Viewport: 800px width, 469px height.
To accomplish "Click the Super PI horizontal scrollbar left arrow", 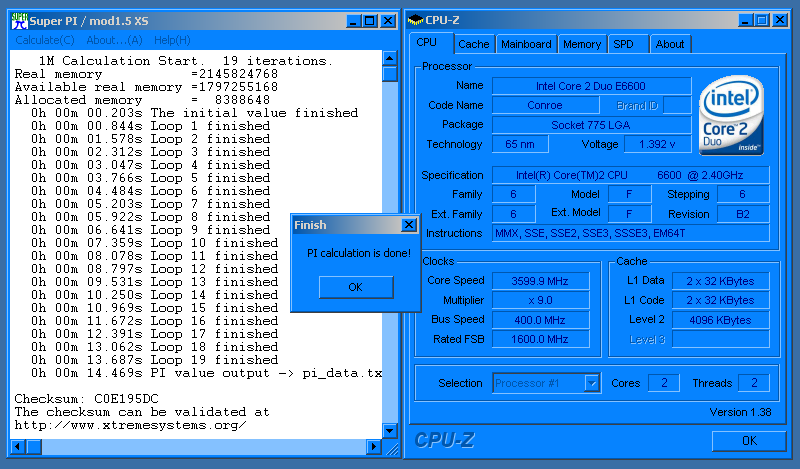I will coord(18,447).
